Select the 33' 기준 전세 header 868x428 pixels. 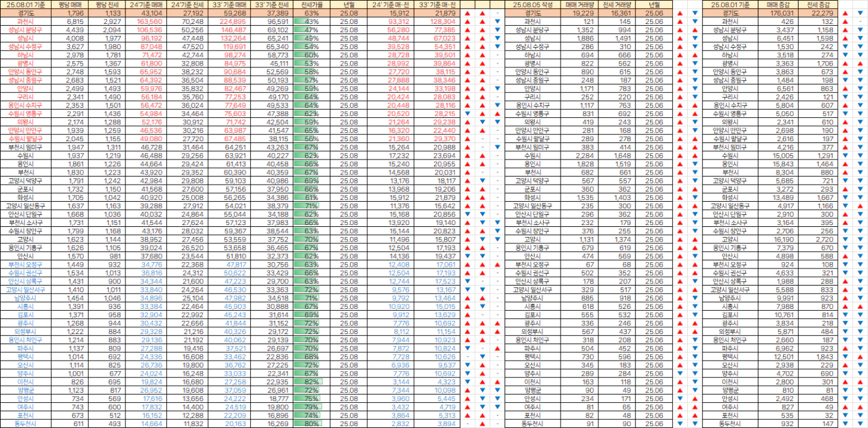pos(272,4)
